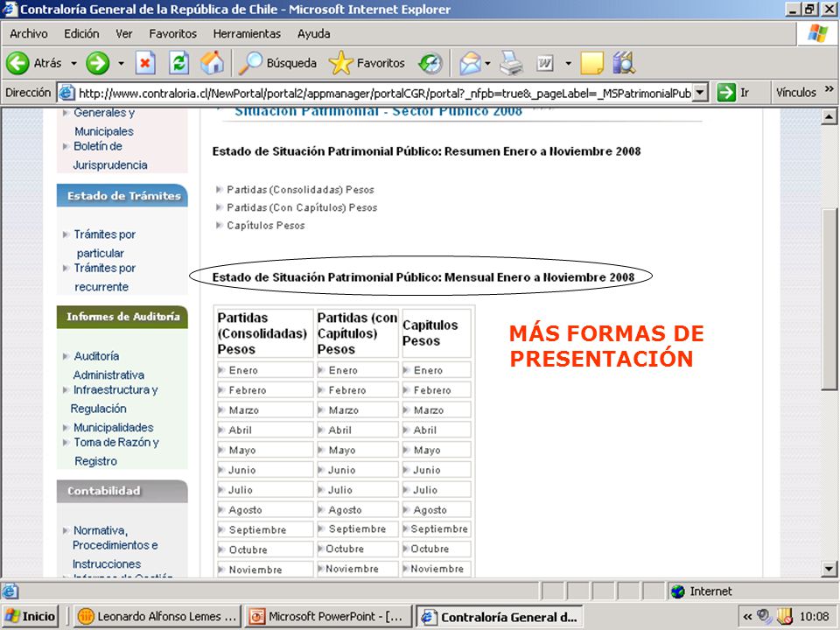Screen dimensions: 840x630
Task: Open the yellow note discuss icon
Action: [591, 63]
